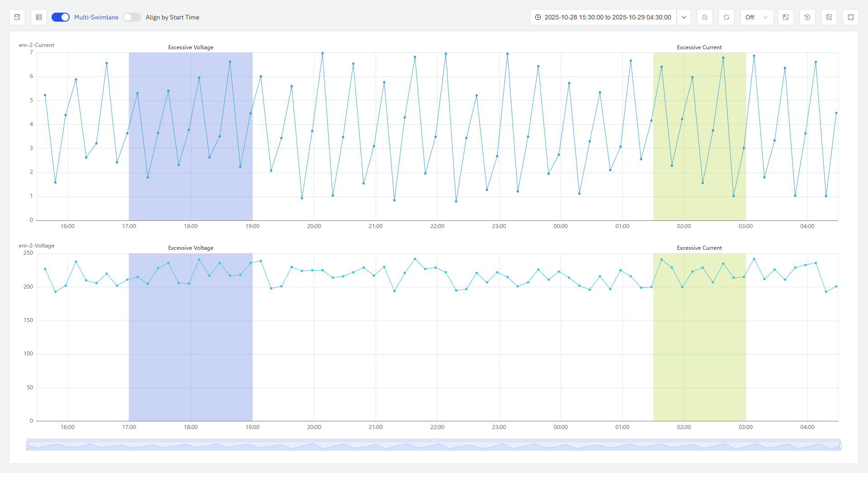Click the clock icon in the date range field
This screenshot has height=481, width=868.
point(538,17)
